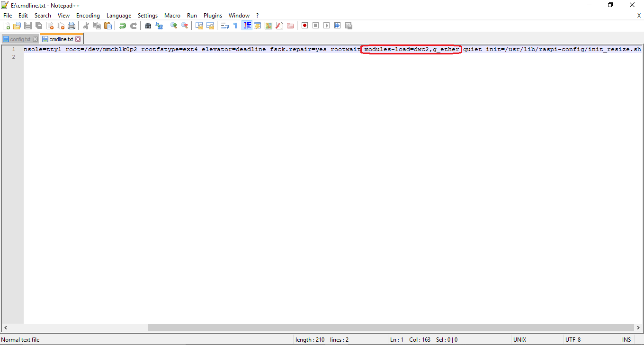Toggle the indent guide button
This screenshot has height=345, width=644.
pos(247,26)
